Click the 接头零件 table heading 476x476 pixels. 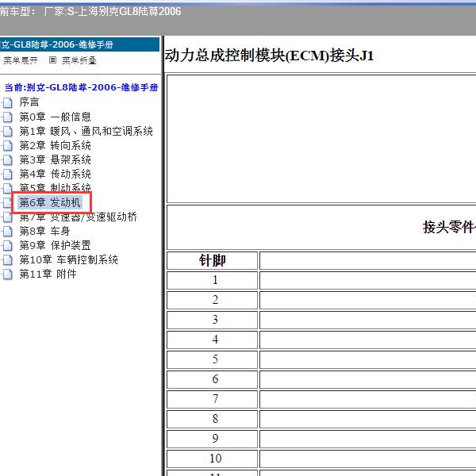click(x=449, y=227)
